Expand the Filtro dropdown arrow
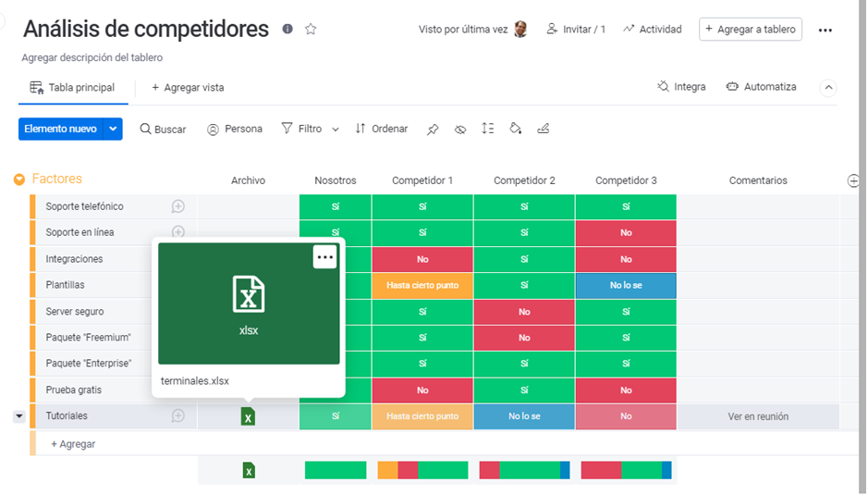Screen dimensions: 868x495 (336, 130)
